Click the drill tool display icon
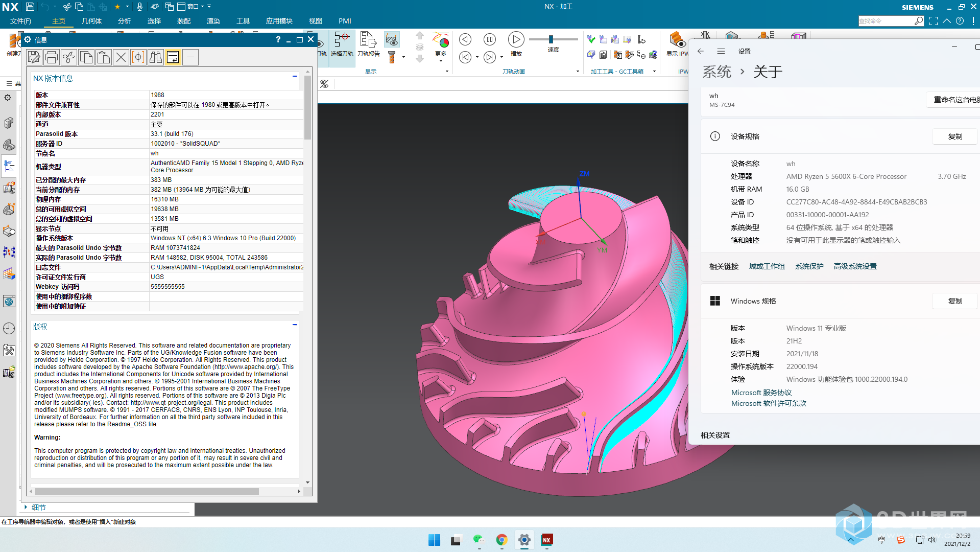980x552 pixels. point(392,57)
